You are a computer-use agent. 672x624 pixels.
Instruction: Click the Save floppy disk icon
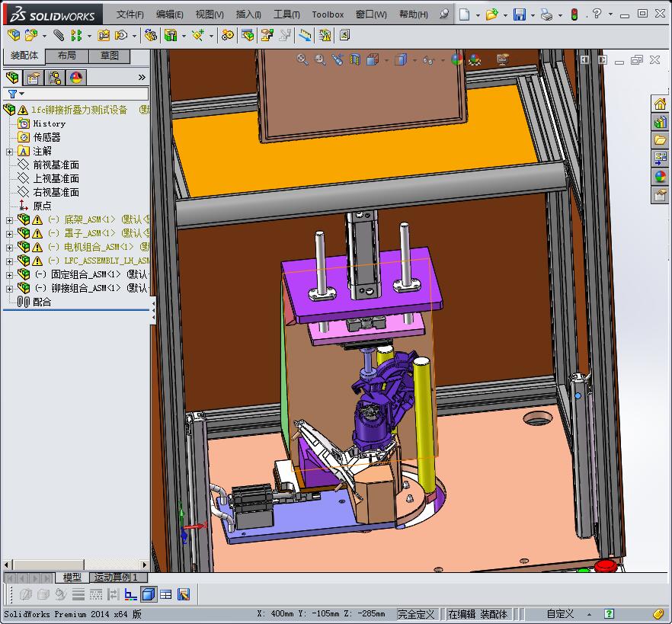(520, 14)
